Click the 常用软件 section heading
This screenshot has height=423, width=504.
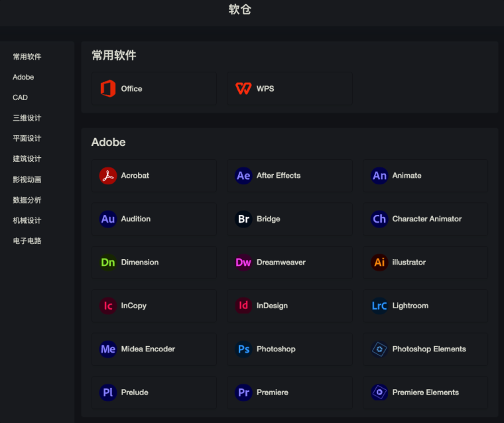tap(114, 55)
